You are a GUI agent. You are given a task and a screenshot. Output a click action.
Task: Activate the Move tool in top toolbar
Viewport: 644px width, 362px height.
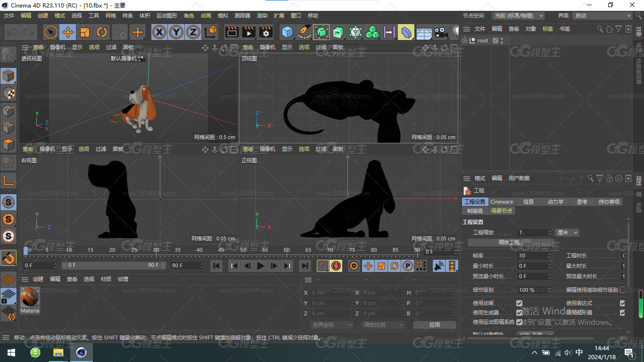68,32
